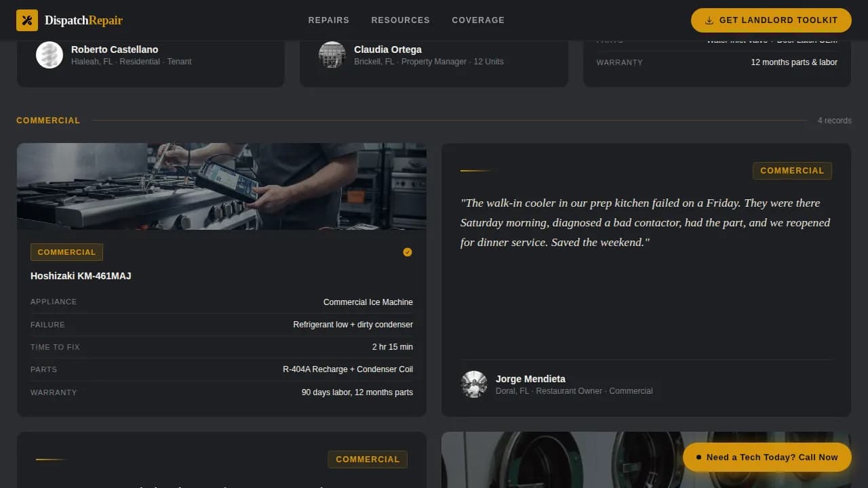Click the 4 records count
868x488 pixels.
point(834,121)
